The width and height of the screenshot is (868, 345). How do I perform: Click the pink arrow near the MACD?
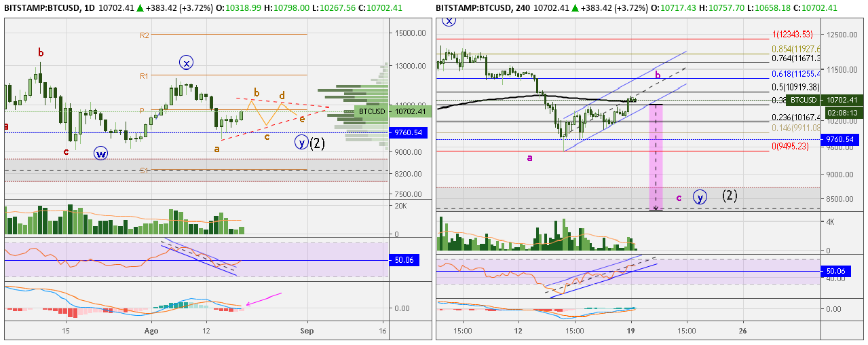[x=263, y=299]
